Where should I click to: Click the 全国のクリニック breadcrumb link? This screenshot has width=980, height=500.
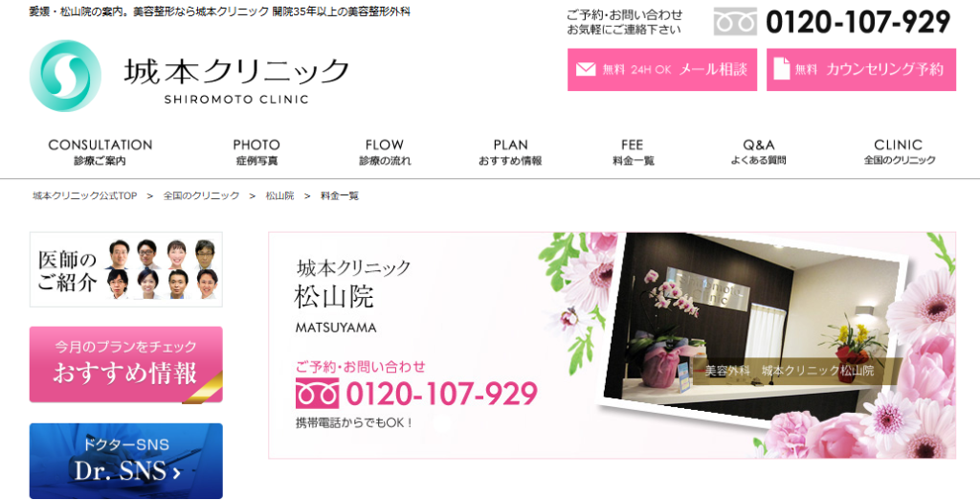click(x=201, y=195)
